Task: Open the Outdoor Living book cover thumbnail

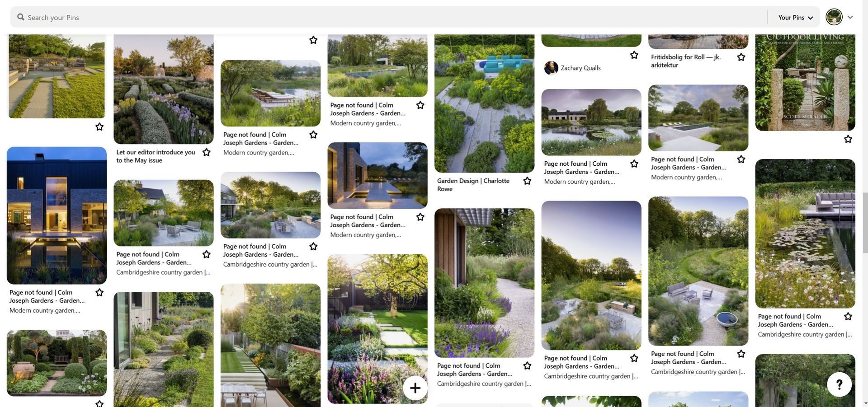Action: (805, 83)
